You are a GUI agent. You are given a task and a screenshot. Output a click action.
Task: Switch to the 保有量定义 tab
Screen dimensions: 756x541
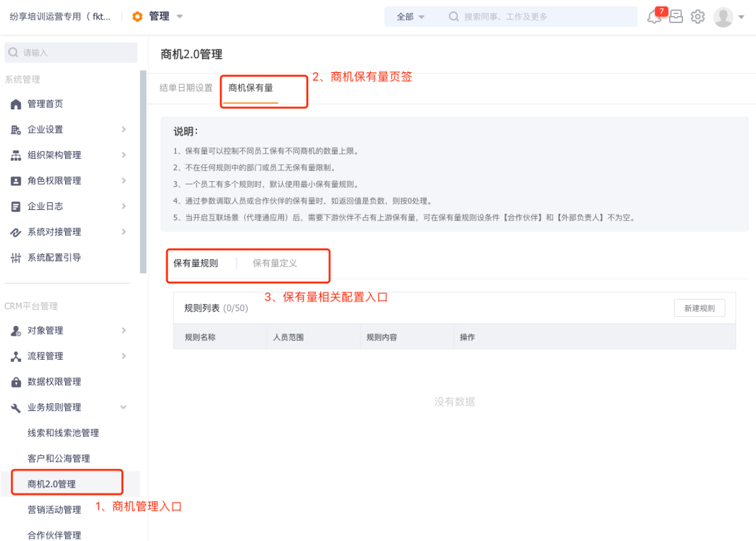pos(275,263)
